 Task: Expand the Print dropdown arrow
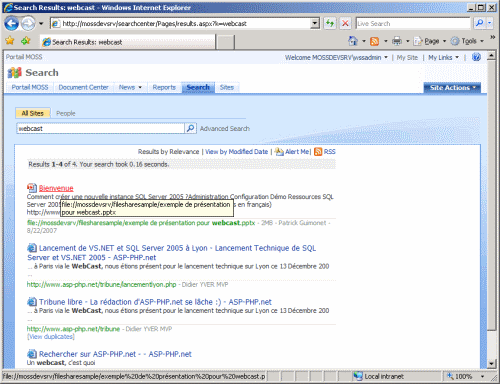(407, 41)
